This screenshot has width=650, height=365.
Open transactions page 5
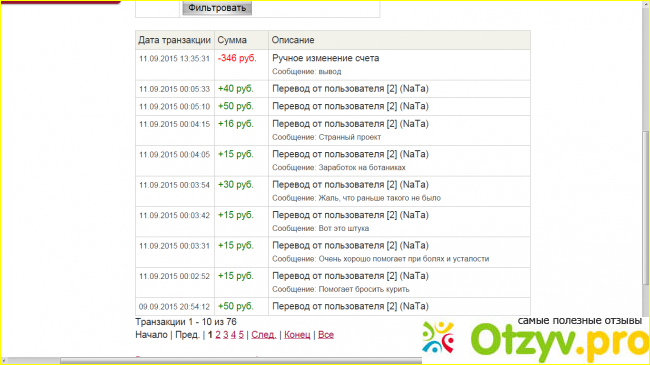click(241, 335)
